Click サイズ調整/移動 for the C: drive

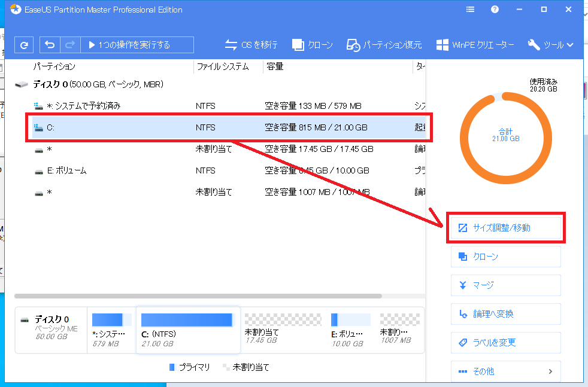coord(505,228)
